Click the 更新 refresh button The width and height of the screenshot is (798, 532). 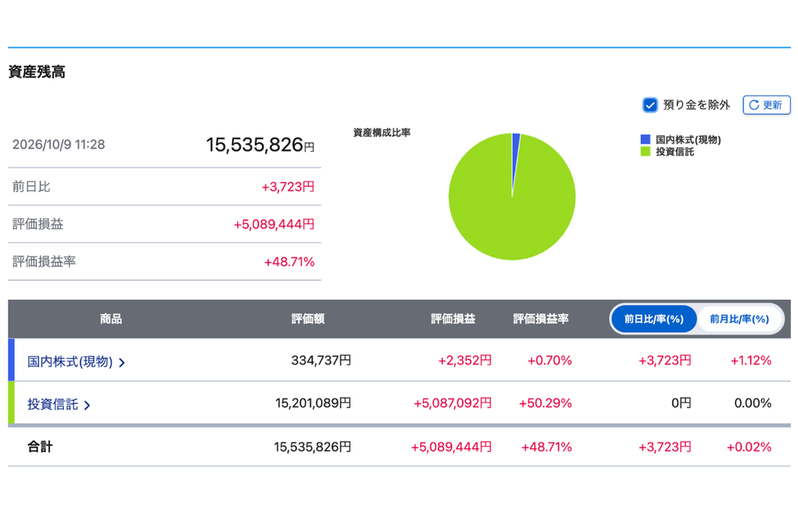click(x=767, y=105)
